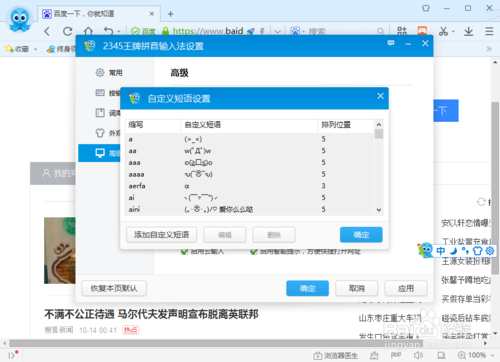Open the feedback chat icon in settings window

tap(391, 43)
